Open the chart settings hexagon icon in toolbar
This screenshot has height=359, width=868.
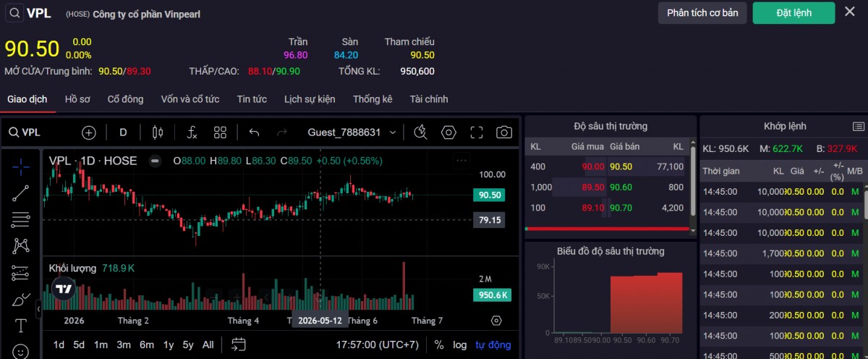pyautogui.click(x=448, y=132)
